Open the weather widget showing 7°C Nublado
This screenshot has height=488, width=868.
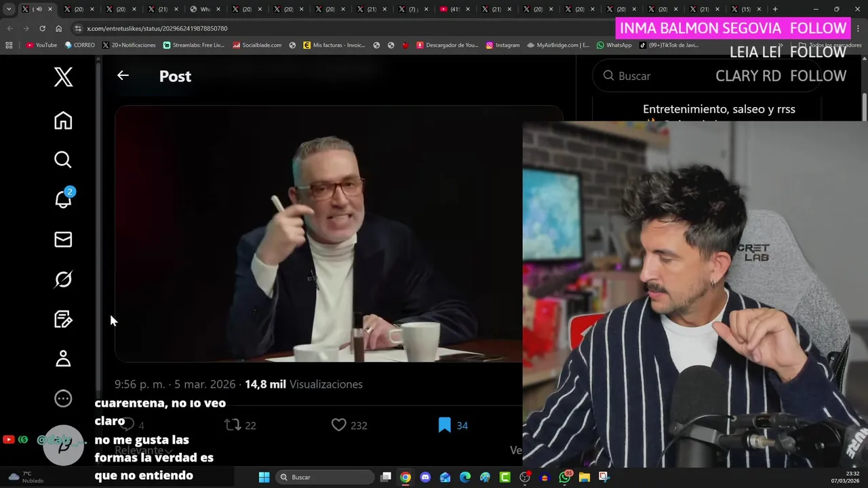(26, 477)
